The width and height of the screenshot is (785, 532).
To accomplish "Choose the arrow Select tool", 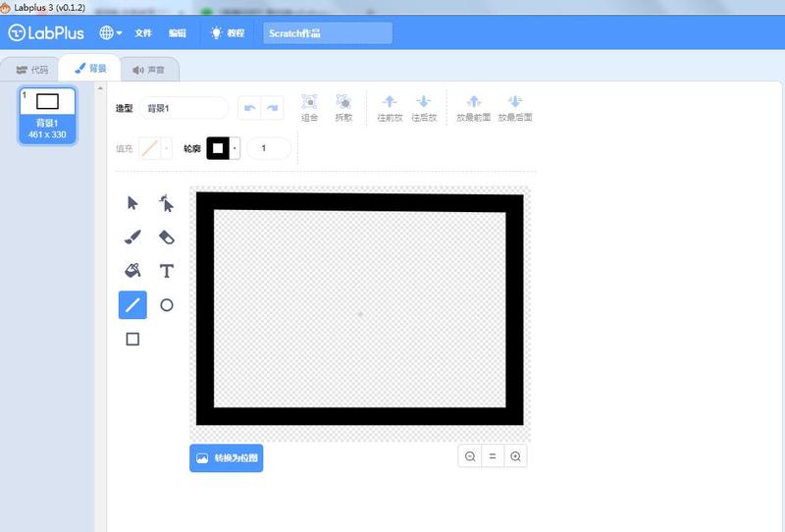I will [133, 203].
